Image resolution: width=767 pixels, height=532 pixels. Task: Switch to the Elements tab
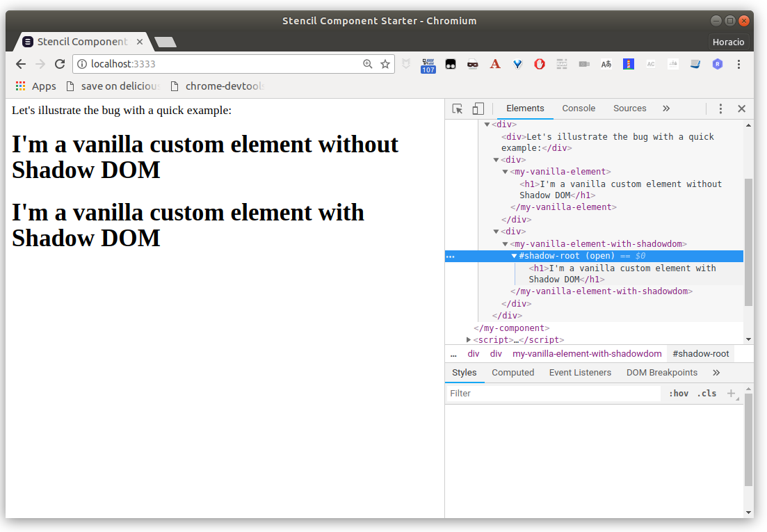pos(525,108)
